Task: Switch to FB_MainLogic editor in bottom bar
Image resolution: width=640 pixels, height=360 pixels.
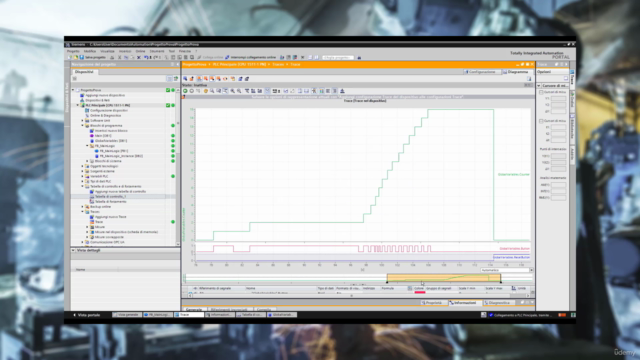Action: [x=158, y=315]
